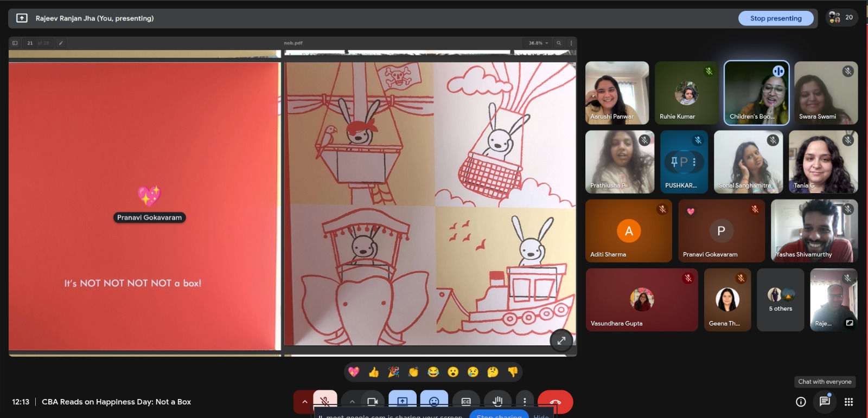Select Sonal Sanghamitra's video tile
Viewport: 868px width, 418px height.
[749, 162]
